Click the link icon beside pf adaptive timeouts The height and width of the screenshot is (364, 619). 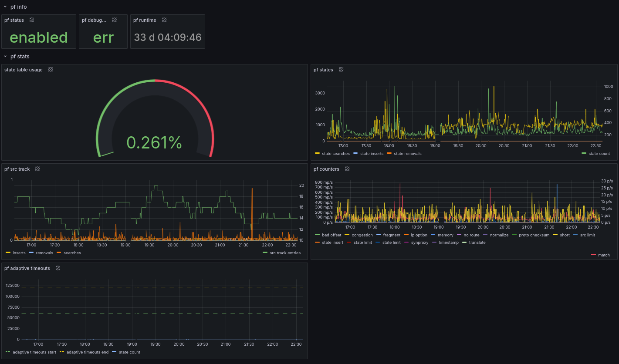point(58,268)
